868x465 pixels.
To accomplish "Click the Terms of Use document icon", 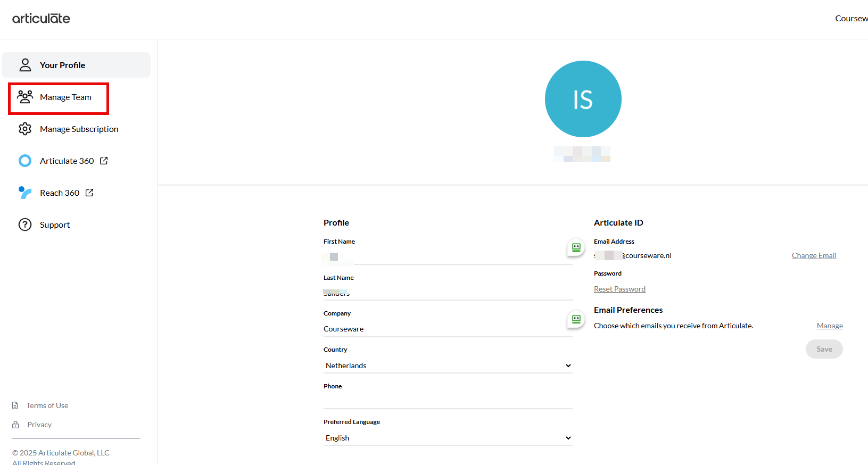I will pos(15,405).
